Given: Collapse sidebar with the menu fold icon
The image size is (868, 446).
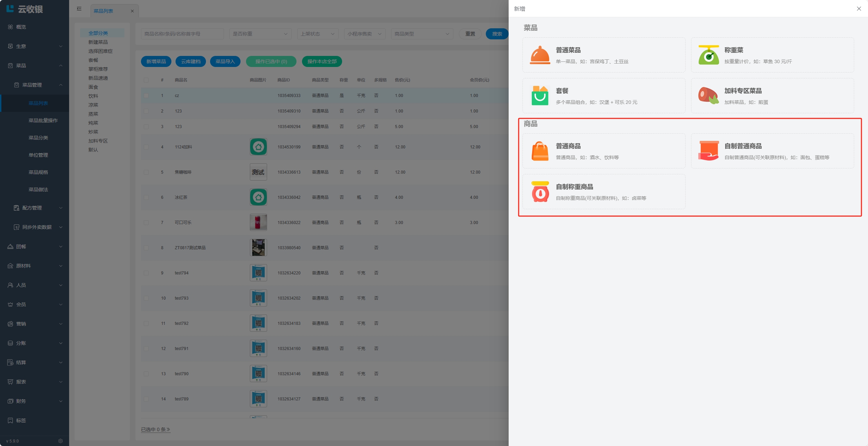Looking at the screenshot, I should pyautogui.click(x=79, y=9).
